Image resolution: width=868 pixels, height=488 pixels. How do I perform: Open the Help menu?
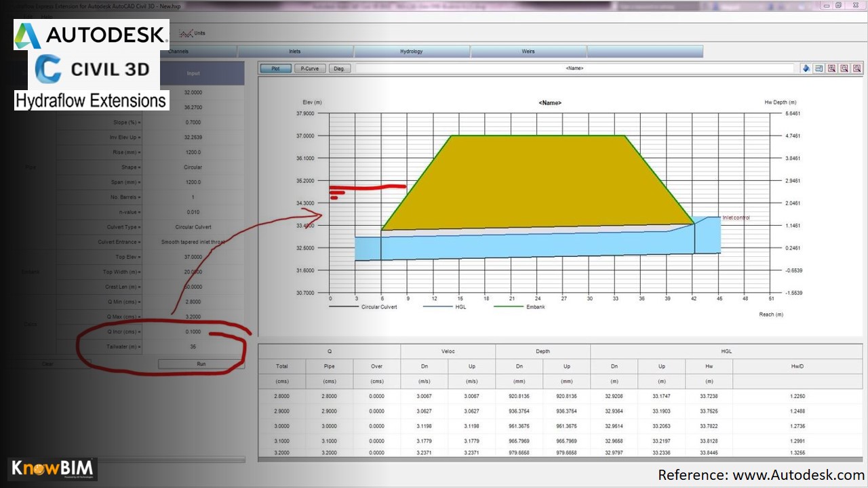pyautogui.click(x=46, y=16)
